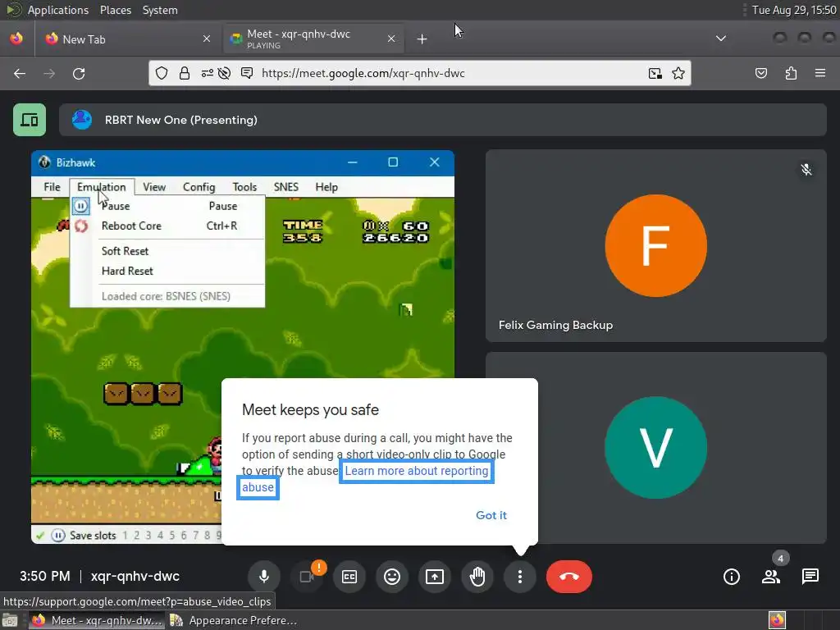Click the Firefox icon in the bottom-right panel

coord(777,620)
